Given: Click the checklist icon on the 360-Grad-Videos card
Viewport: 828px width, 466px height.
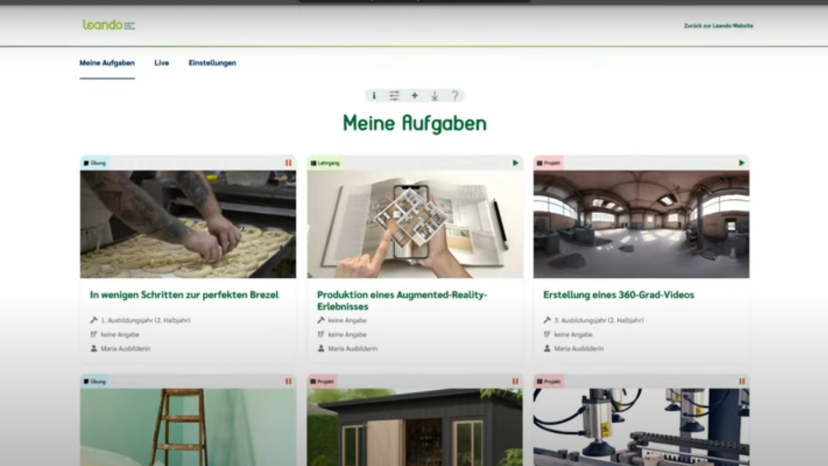Looking at the screenshot, I should 547,334.
